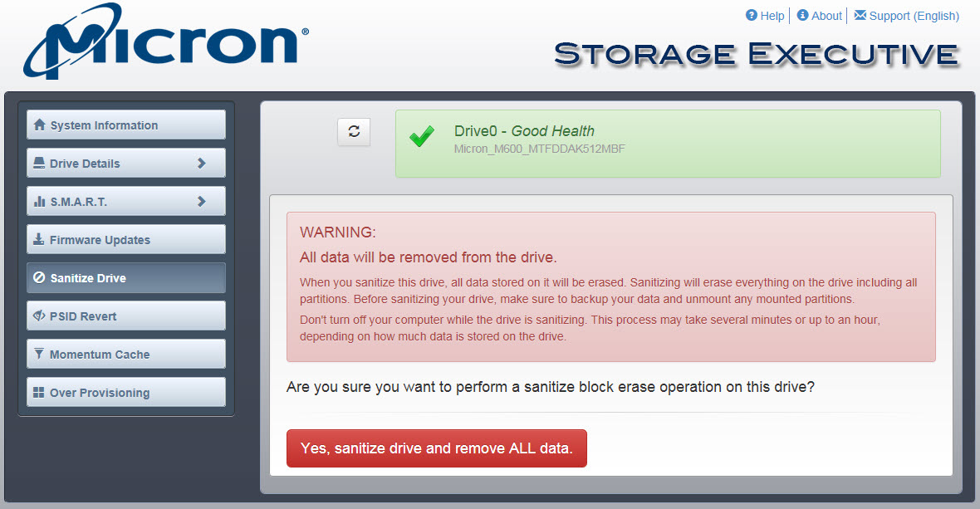
Task: Open the Momentum Cache page
Action: click(x=126, y=354)
